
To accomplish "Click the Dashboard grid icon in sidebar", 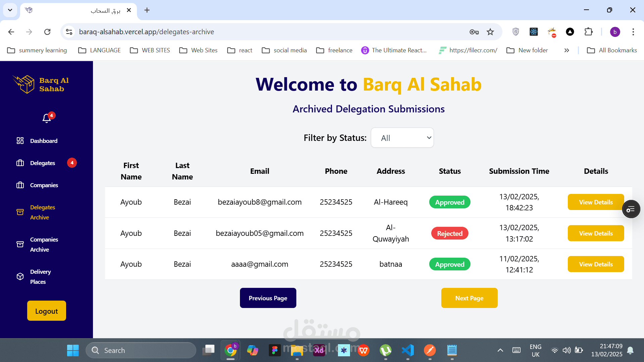I will [x=20, y=141].
